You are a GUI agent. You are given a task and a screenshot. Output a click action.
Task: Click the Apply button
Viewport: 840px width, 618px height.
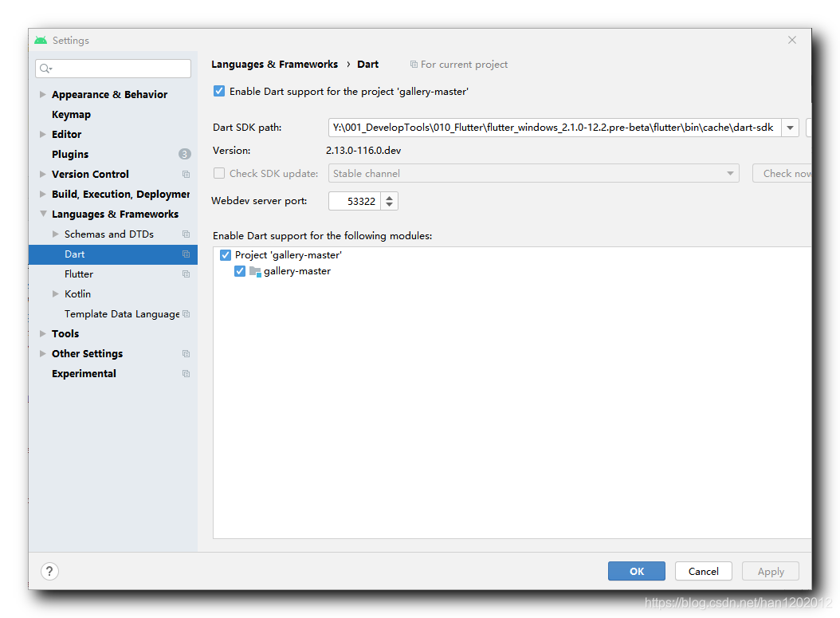click(x=771, y=572)
